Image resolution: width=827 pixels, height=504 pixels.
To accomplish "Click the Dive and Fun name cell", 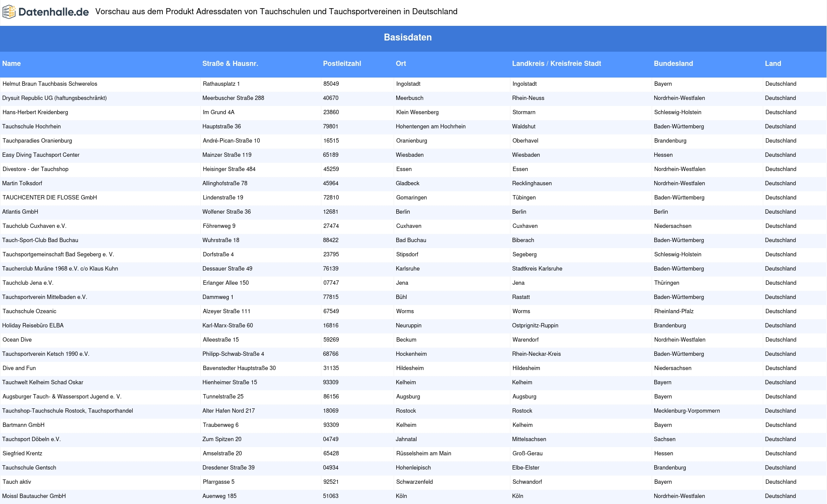I will click(19, 368).
